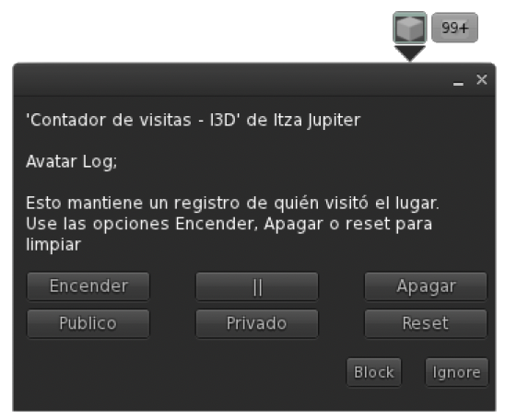
Task: Click the 'Esto mantiene un registro' description line
Action: point(232,204)
